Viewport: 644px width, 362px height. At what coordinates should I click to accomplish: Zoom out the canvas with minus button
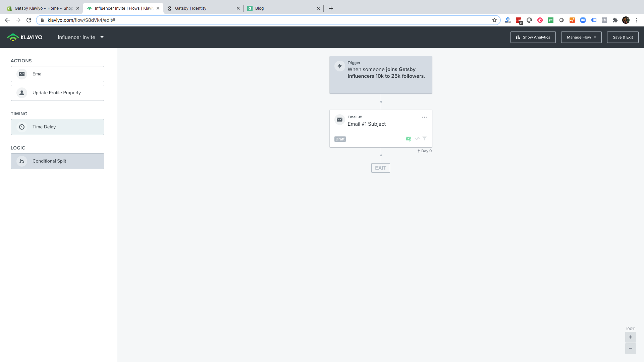click(x=630, y=349)
